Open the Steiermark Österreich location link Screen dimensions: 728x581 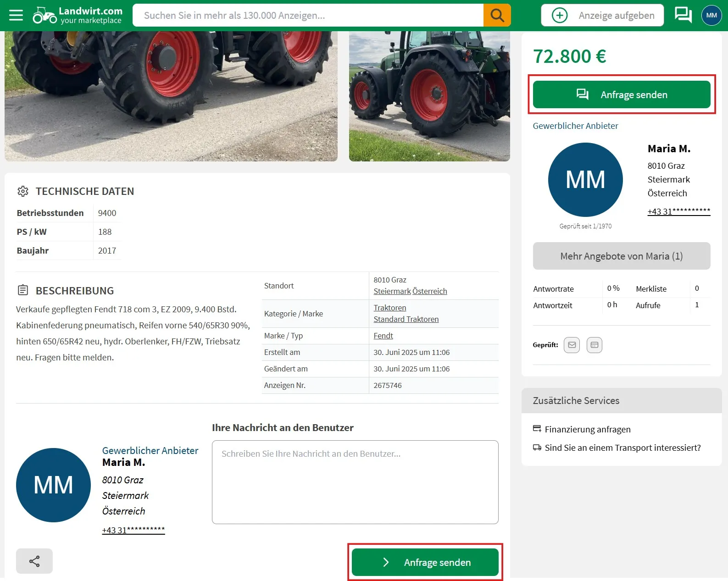click(x=410, y=291)
